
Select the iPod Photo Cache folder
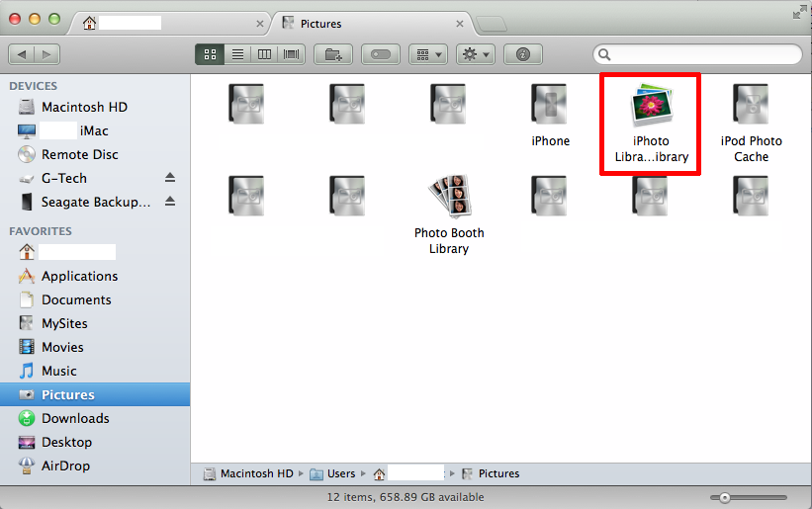tap(751, 105)
